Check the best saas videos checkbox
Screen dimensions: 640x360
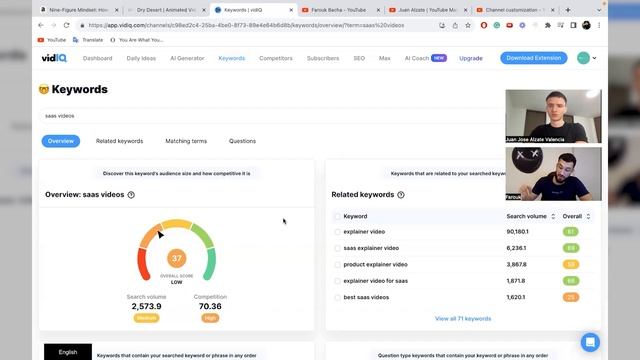(337, 298)
